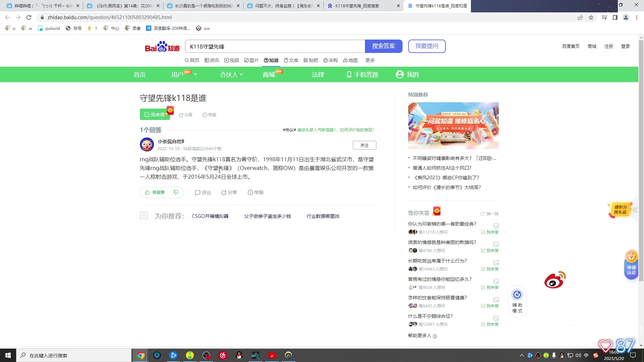The image size is (644, 362).
Task: Open hot topic 美依礼芽人气断层第1 link
Action: [x=336, y=130]
